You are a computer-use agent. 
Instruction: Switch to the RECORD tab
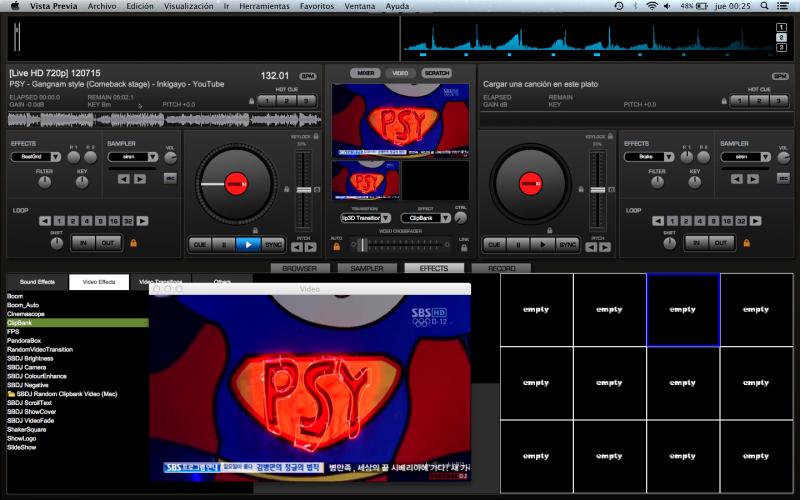[502, 268]
